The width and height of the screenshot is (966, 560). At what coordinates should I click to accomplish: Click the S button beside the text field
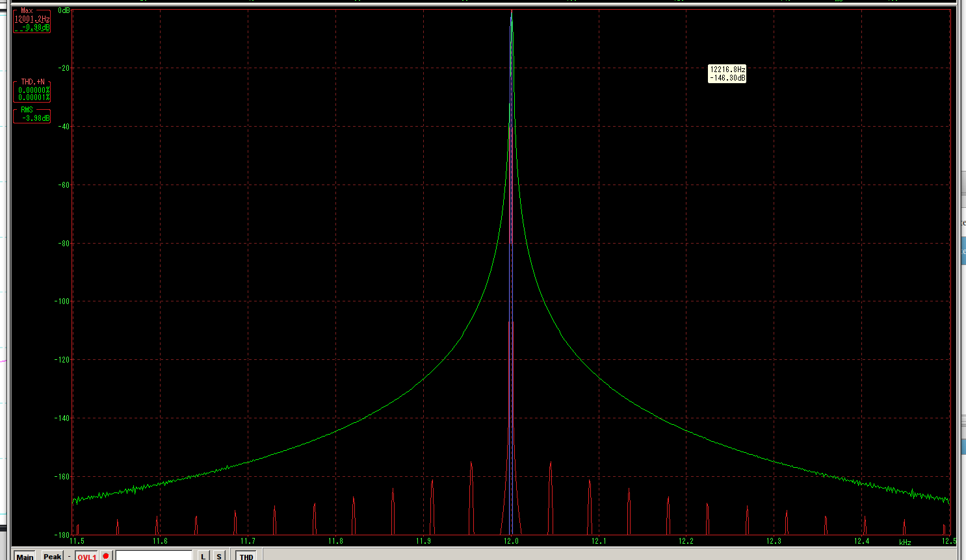[219, 556]
